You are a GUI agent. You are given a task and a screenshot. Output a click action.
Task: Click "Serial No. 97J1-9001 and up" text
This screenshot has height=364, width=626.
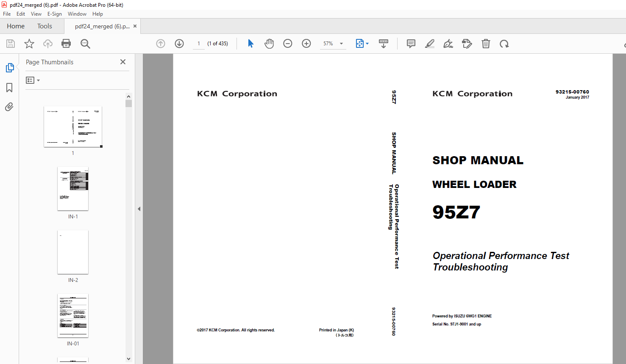456,324
